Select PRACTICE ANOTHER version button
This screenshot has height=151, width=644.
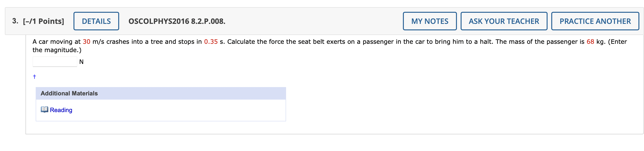(595, 21)
